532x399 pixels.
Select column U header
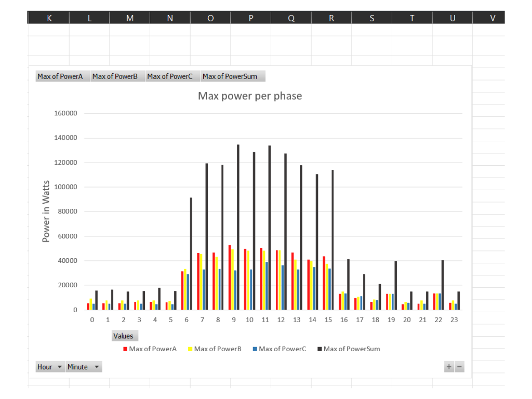tap(453, 18)
